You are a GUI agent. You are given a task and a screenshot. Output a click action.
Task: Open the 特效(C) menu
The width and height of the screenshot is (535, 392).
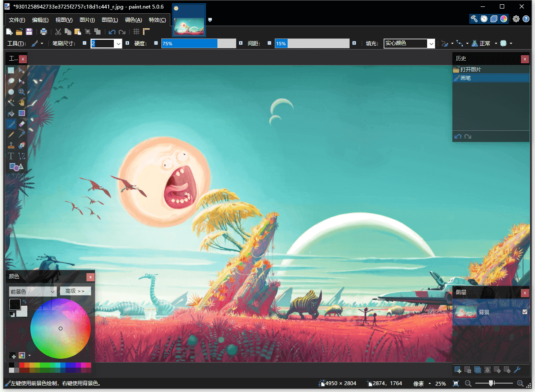[x=158, y=20]
